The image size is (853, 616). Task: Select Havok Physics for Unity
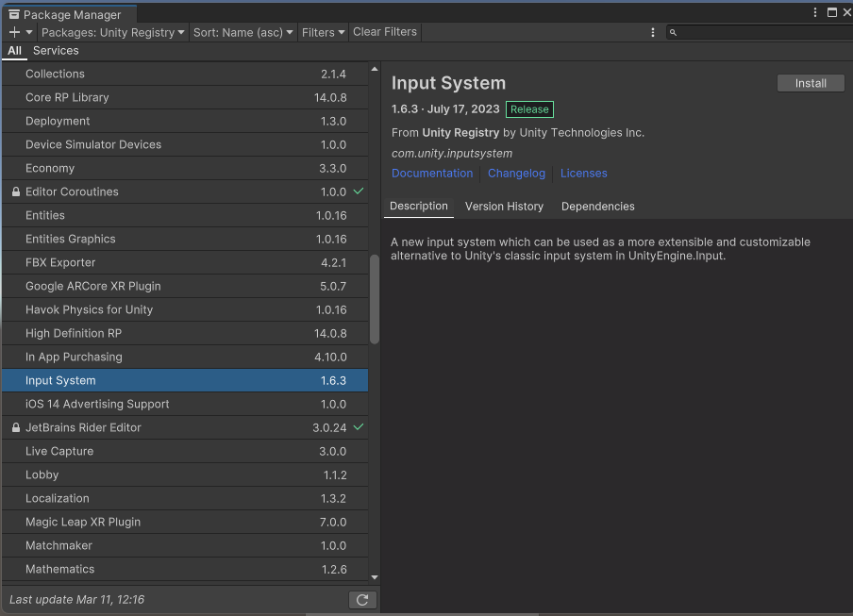(185, 309)
